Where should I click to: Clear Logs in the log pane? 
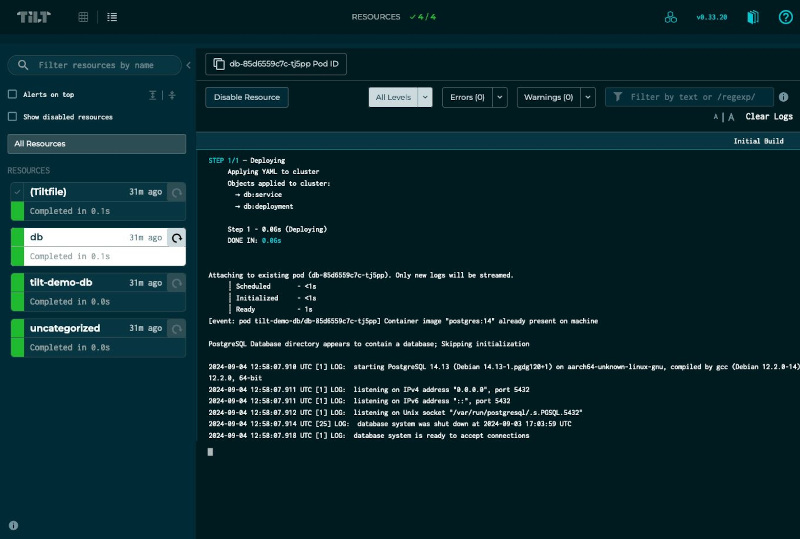768,117
